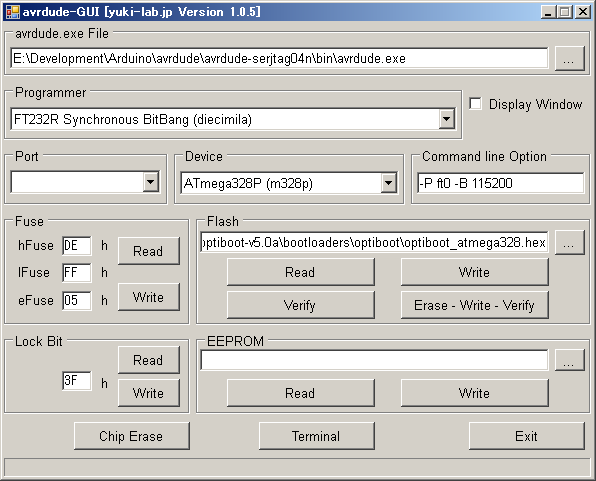Image resolution: width=596 pixels, height=481 pixels.
Task: Open the Programmer dropdown list
Action: [x=447, y=119]
